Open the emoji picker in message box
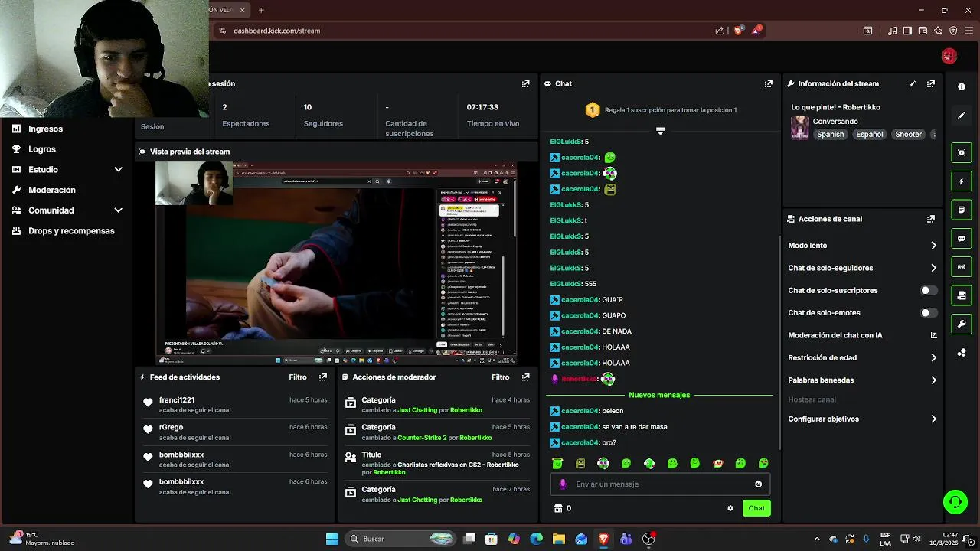980x551 pixels. click(759, 484)
